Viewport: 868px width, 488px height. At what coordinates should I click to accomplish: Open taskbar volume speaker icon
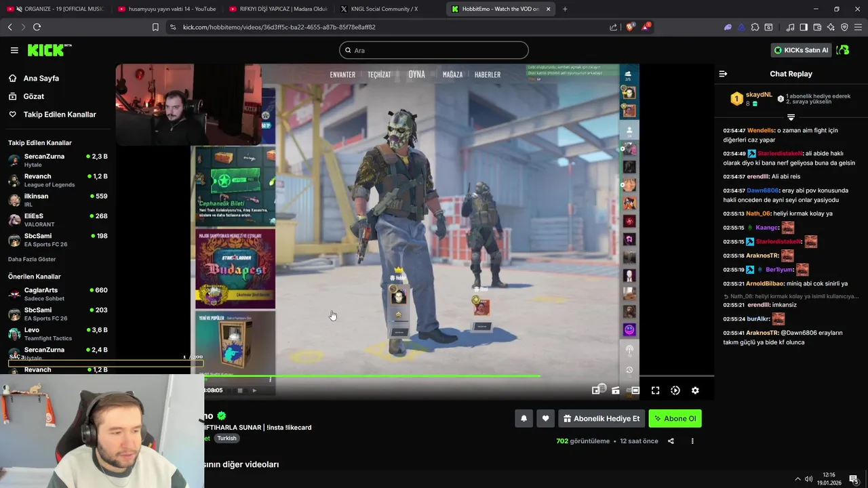click(808, 479)
